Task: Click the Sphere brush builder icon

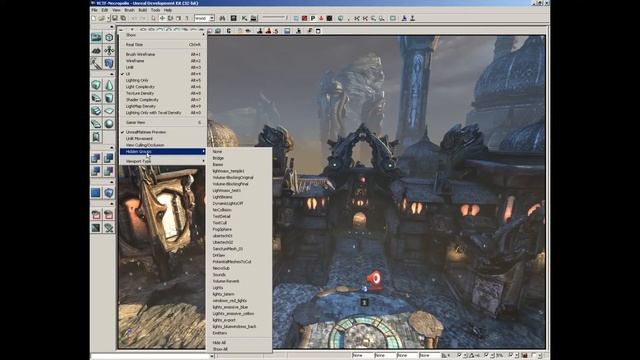Action: point(109,123)
